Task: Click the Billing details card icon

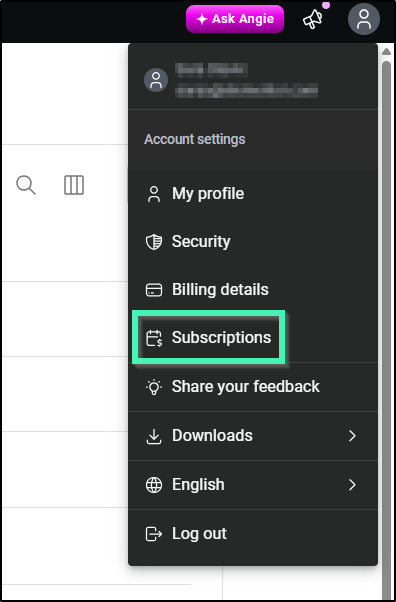Action: tap(154, 290)
